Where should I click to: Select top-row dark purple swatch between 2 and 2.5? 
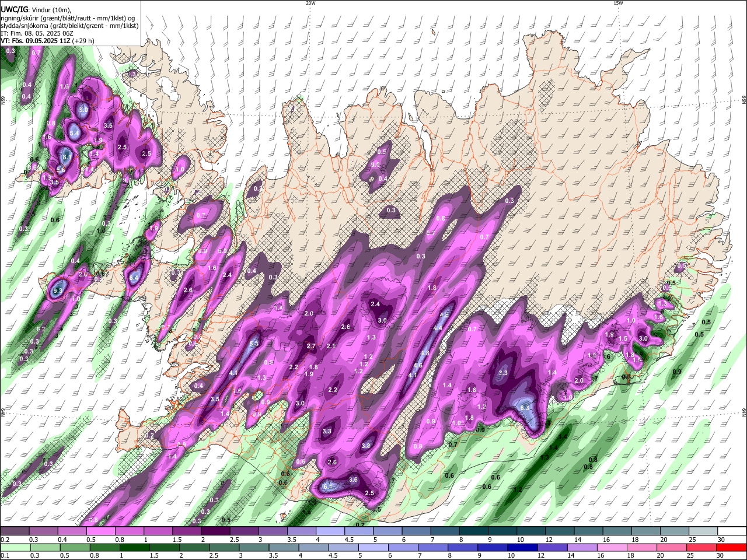(215, 531)
